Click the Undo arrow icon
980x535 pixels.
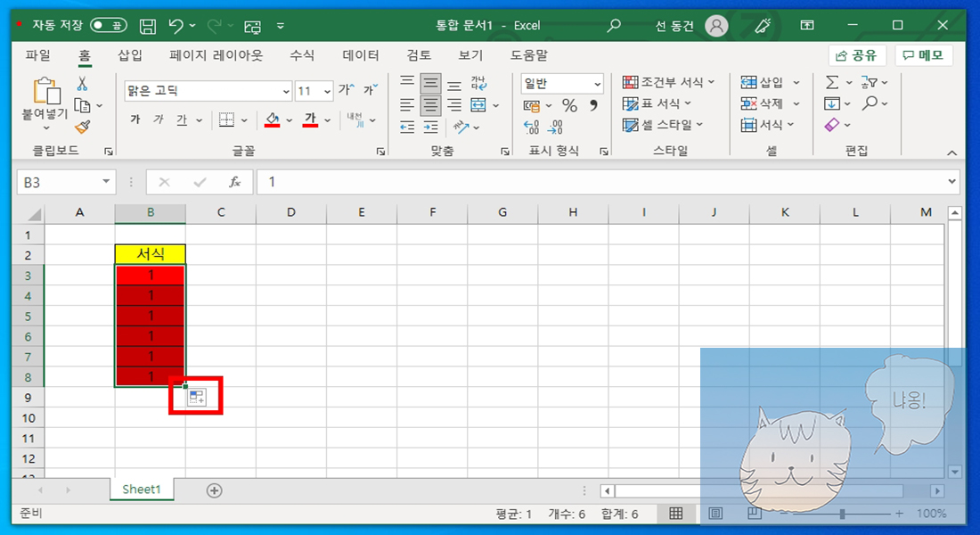point(176,26)
